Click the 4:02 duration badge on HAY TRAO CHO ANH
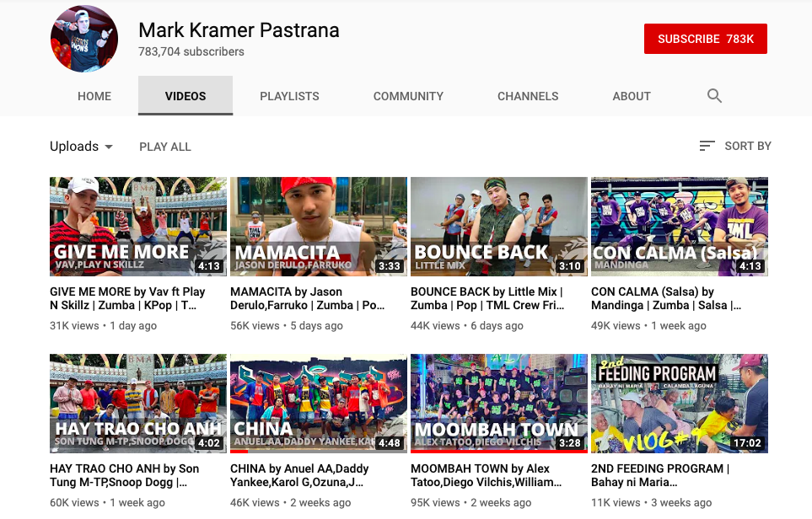Screen dimensions: 812x519 point(209,443)
